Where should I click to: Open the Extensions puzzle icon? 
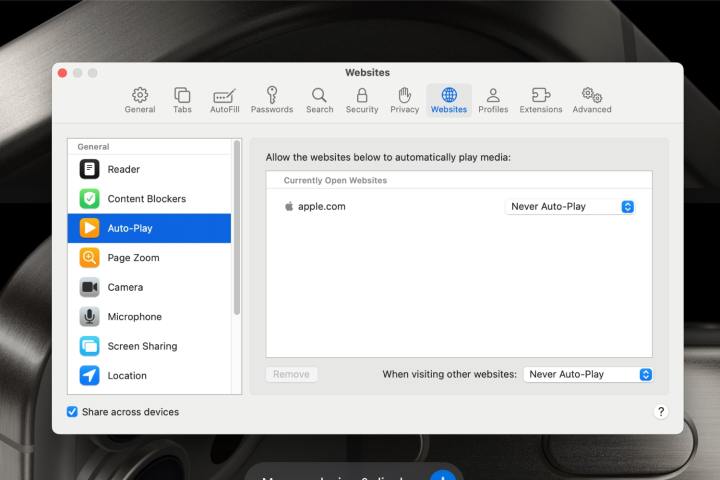540,95
